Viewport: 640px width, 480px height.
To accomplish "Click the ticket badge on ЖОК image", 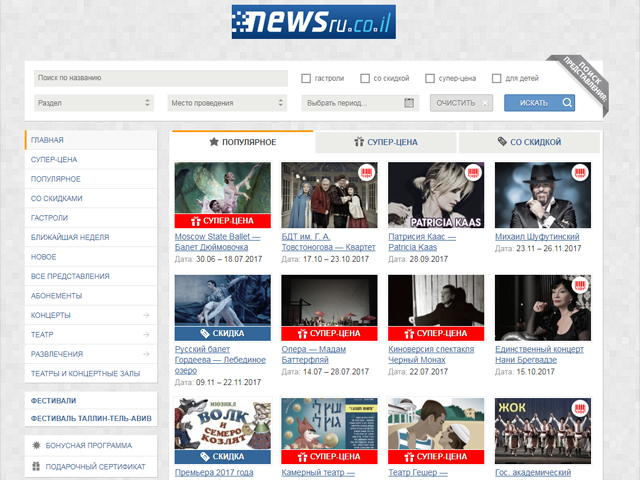I will 580,408.
